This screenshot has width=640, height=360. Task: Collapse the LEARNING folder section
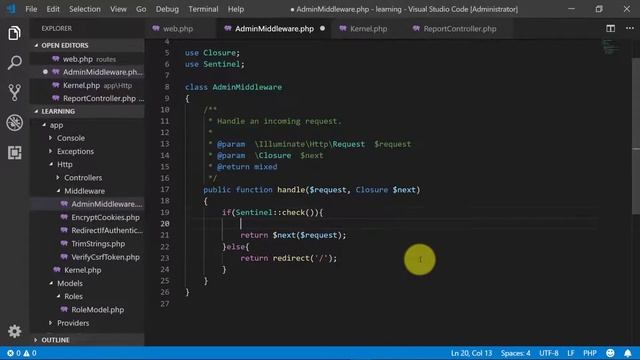(x=87, y=111)
